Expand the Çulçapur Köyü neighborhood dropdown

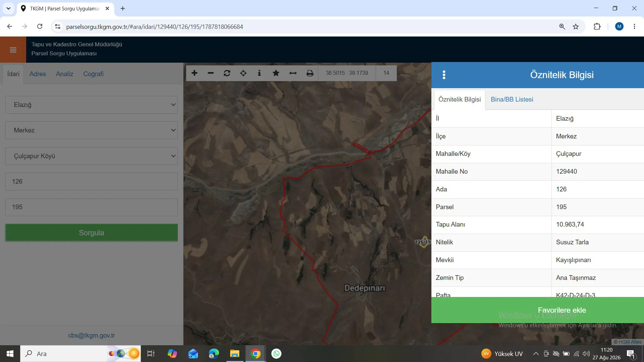(x=92, y=156)
